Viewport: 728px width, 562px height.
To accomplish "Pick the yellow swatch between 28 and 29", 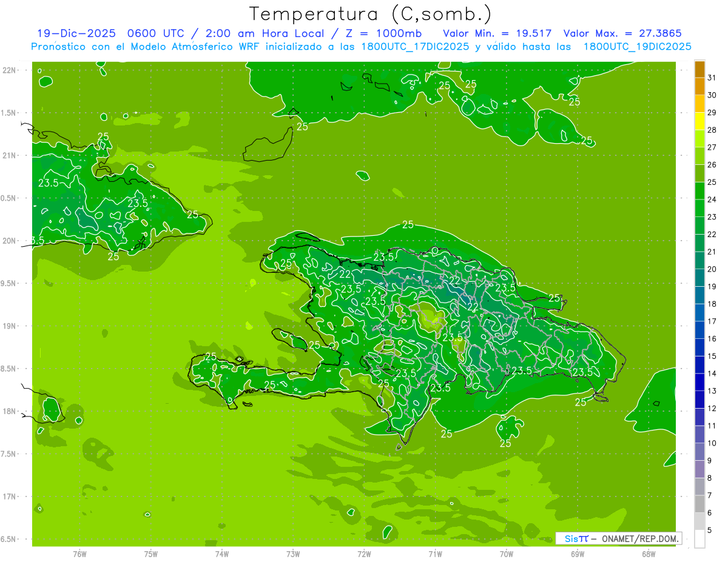I will (700, 121).
